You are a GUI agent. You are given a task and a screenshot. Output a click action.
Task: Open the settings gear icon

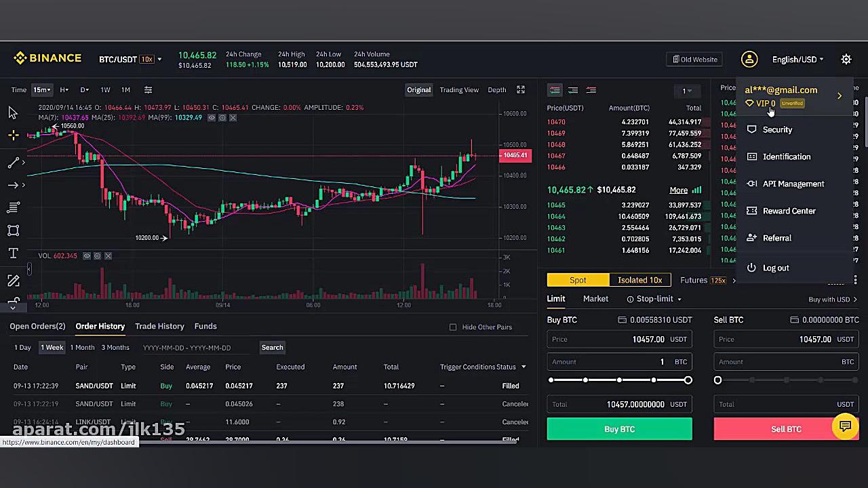click(846, 59)
